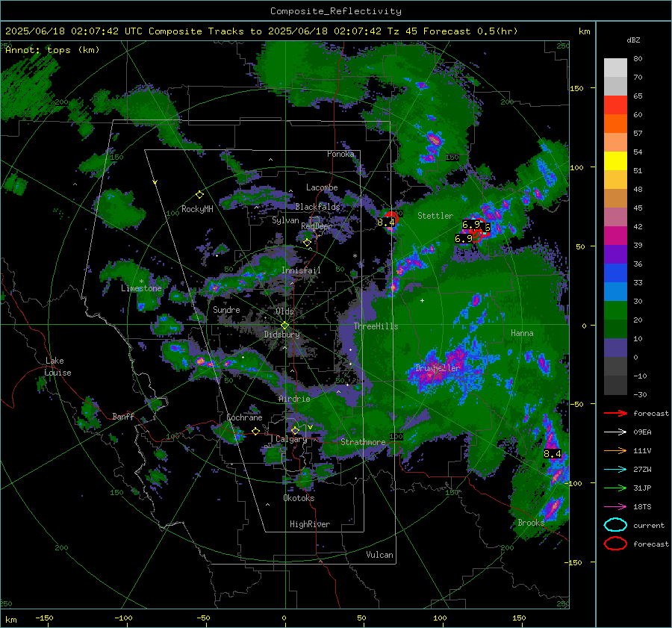The height and width of the screenshot is (628, 672).
Task: Click the yellow diamond marker near Cochrane
Action: point(255,431)
